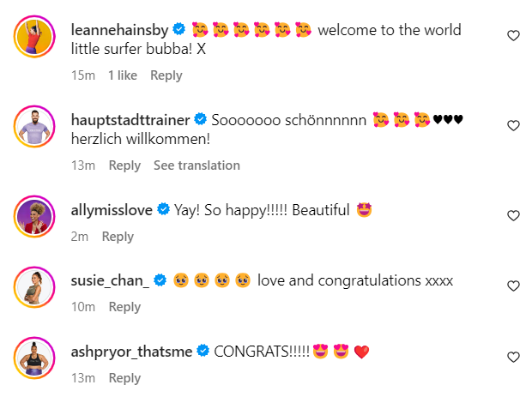532x403 pixels.
Task: Reply to allymisslove's comment
Action: pyautogui.click(x=118, y=237)
